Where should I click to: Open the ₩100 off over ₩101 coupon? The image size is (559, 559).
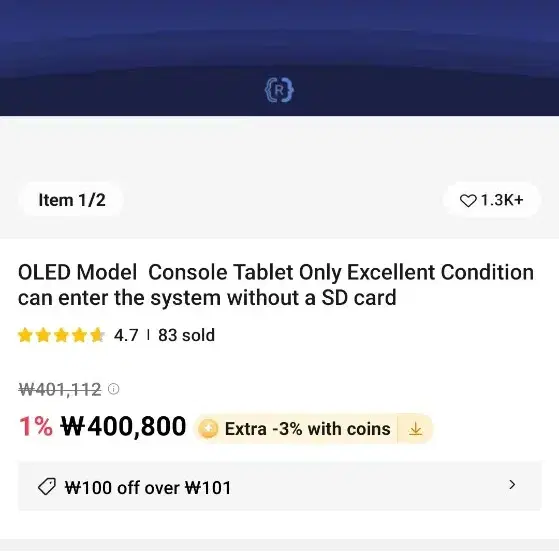148,487
